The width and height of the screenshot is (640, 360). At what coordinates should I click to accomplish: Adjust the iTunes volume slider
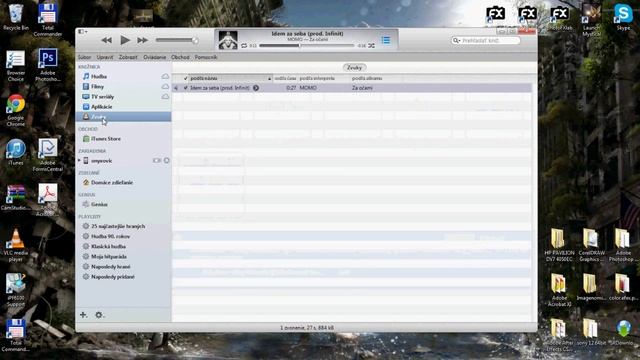pos(177,40)
